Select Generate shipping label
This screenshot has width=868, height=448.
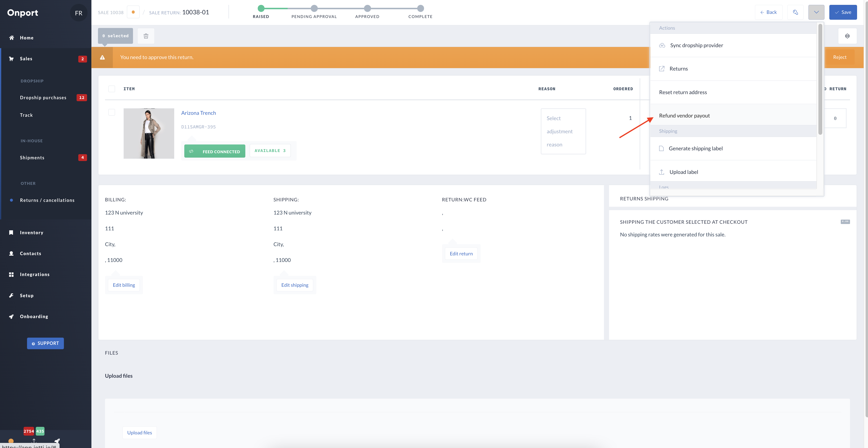[733, 148]
